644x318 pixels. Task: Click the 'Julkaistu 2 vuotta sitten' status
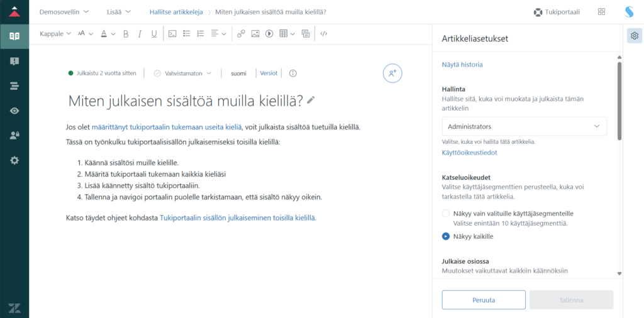click(x=103, y=74)
